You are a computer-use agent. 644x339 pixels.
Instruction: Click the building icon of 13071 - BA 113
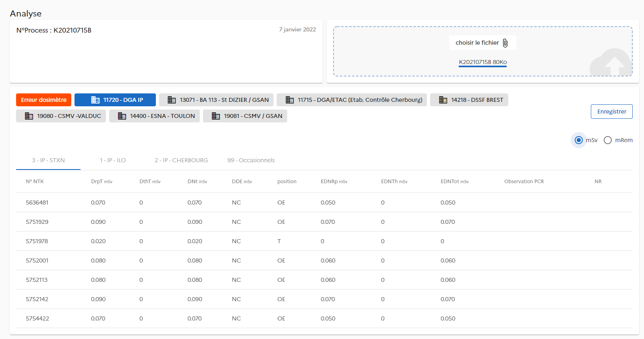tap(172, 100)
